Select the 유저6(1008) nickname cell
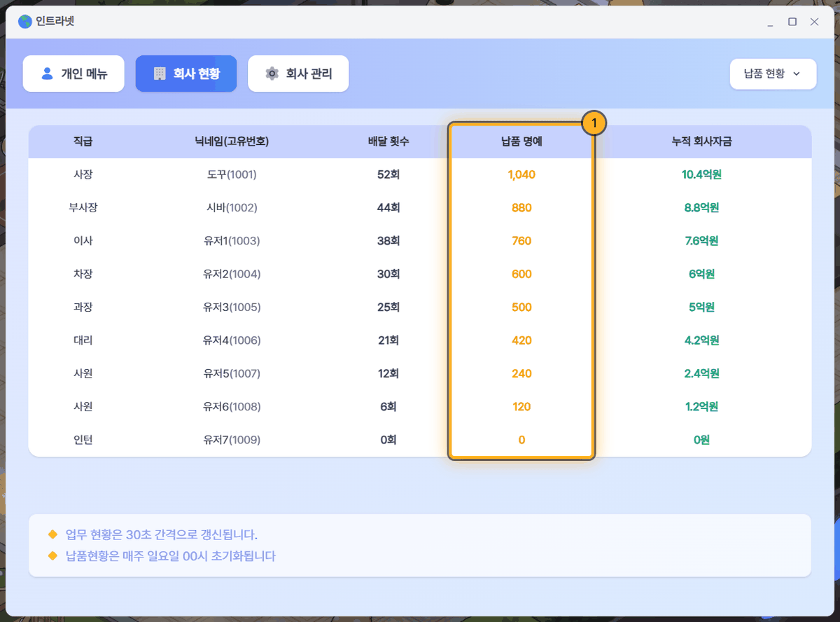The height and width of the screenshot is (622, 840). (x=232, y=406)
